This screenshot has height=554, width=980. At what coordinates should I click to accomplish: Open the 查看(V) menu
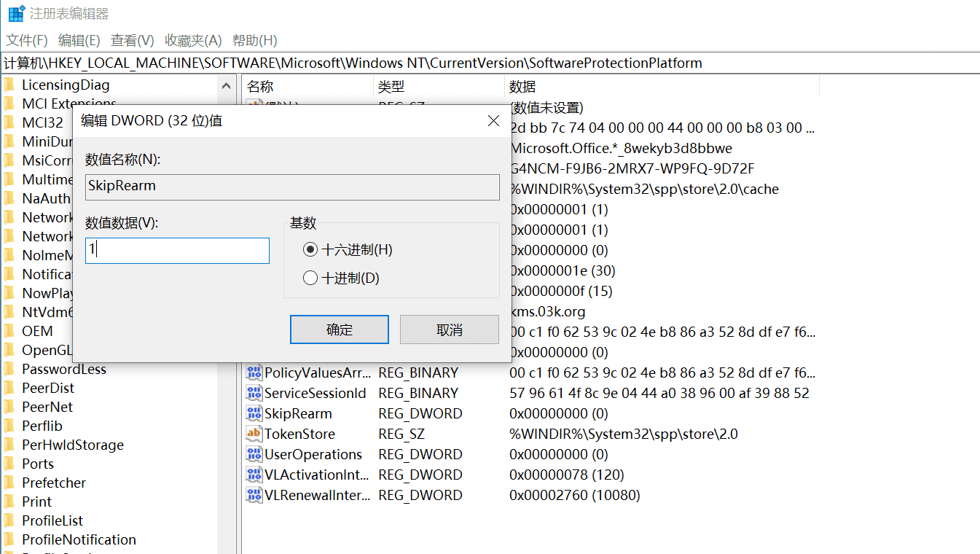131,40
